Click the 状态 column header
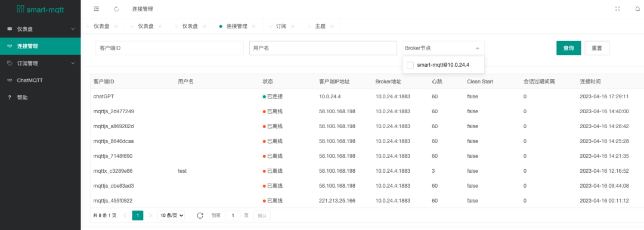The width and height of the screenshot is (644, 230). tap(268, 81)
